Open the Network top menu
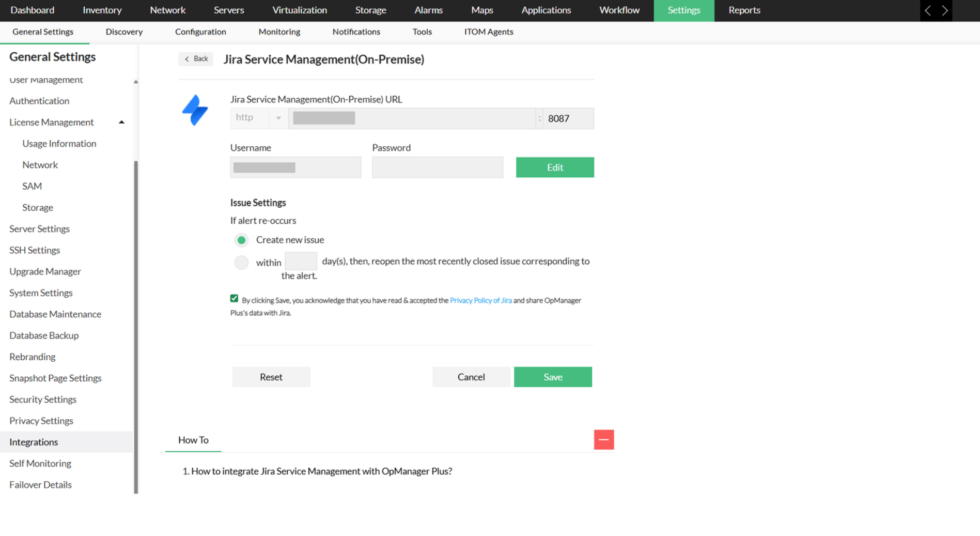 [x=167, y=10]
